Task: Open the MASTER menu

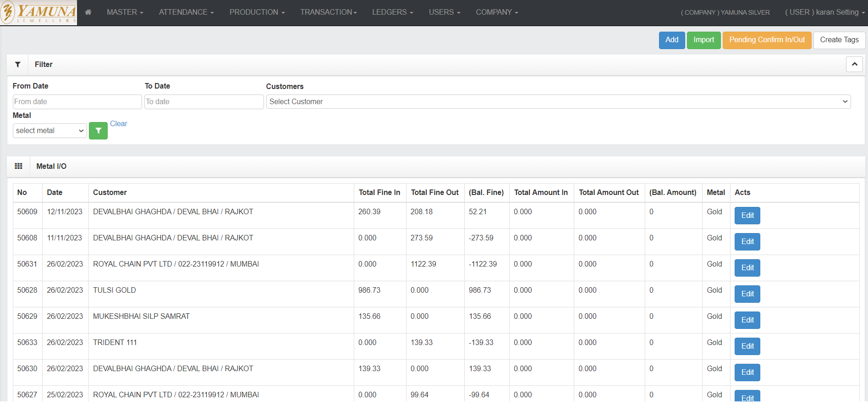Action: point(125,12)
